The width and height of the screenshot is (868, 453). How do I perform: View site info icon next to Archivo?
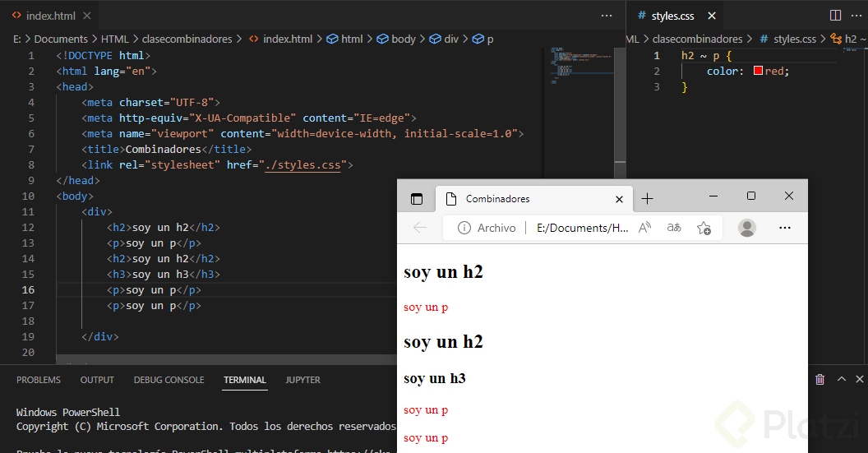click(x=464, y=228)
